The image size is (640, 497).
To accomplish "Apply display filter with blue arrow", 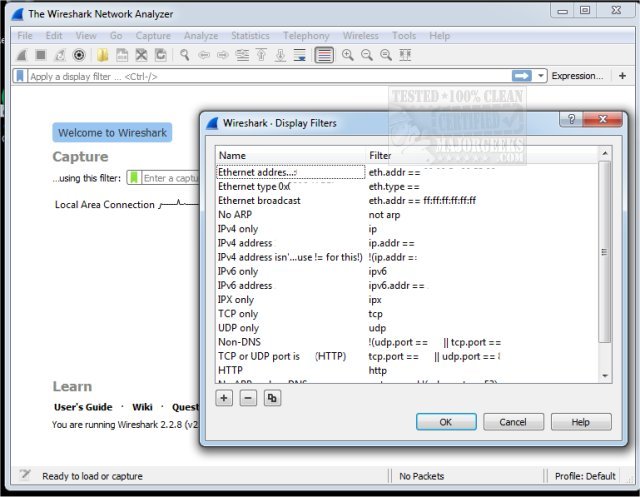I will [x=522, y=75].
